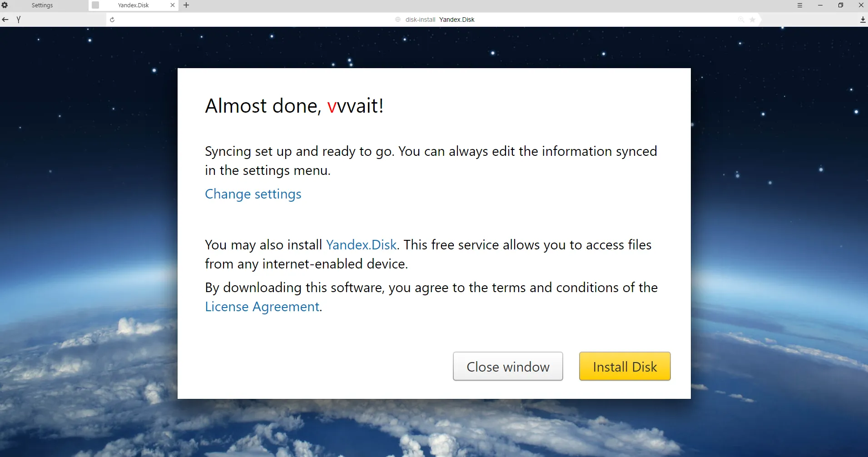Switch to the Settings tab
868x457 pixels.
click(x=42, y=5)
